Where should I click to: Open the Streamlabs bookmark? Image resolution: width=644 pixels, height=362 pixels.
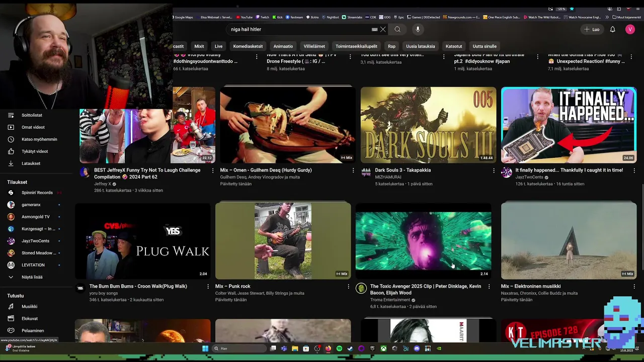click(352, 17)
